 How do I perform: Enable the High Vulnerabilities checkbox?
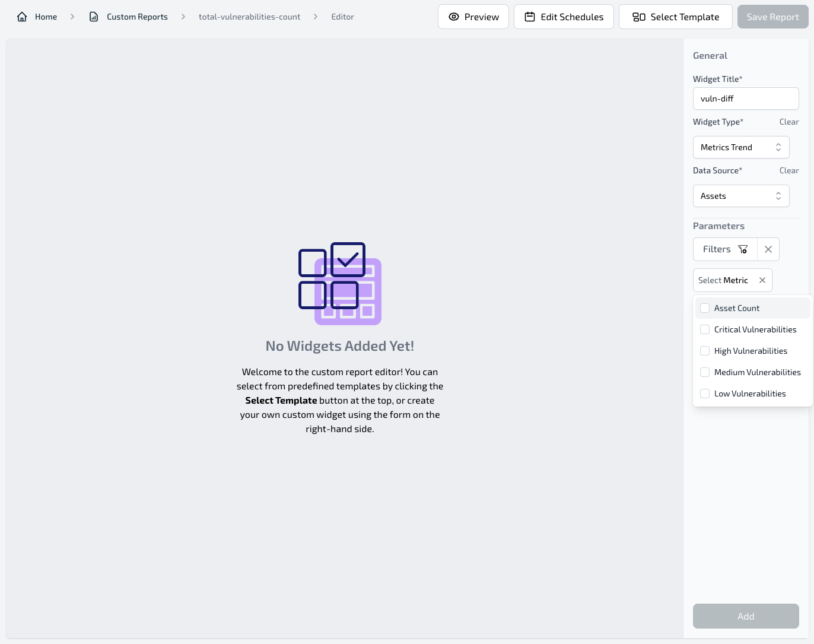click(705, 351)
